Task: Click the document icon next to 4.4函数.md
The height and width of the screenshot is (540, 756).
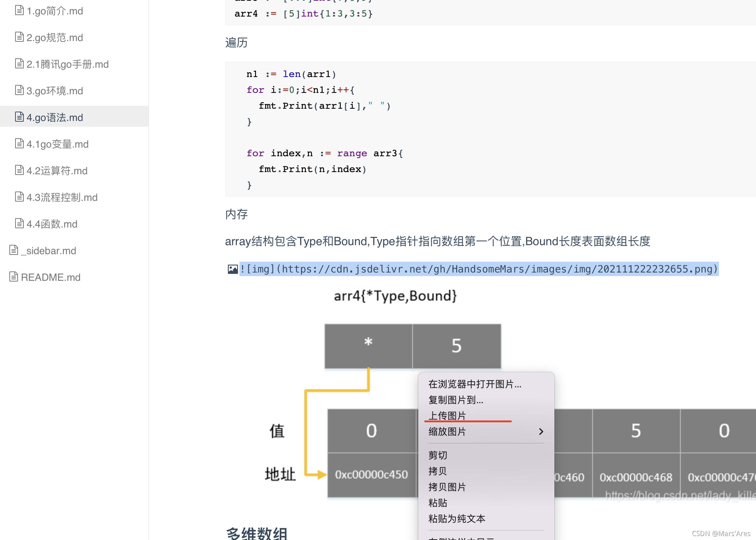Action: (x=19, y=223)
